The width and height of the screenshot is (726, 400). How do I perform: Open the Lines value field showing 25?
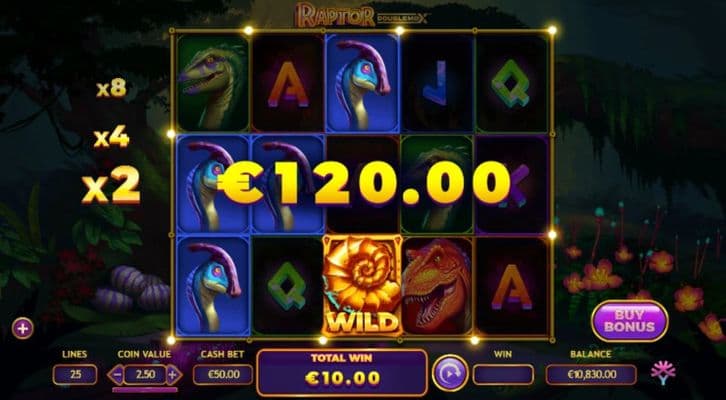click(75, 375)
